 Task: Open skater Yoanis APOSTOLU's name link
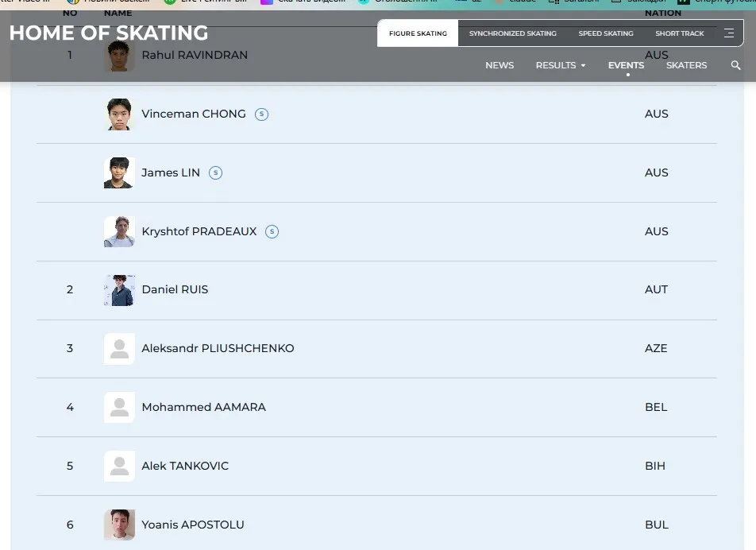[193, 525]
